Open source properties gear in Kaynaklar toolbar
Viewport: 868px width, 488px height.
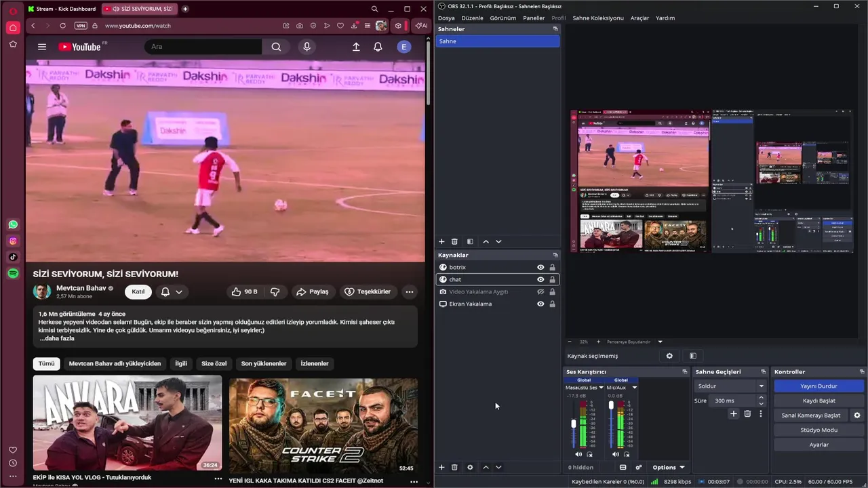click(470, 467)
